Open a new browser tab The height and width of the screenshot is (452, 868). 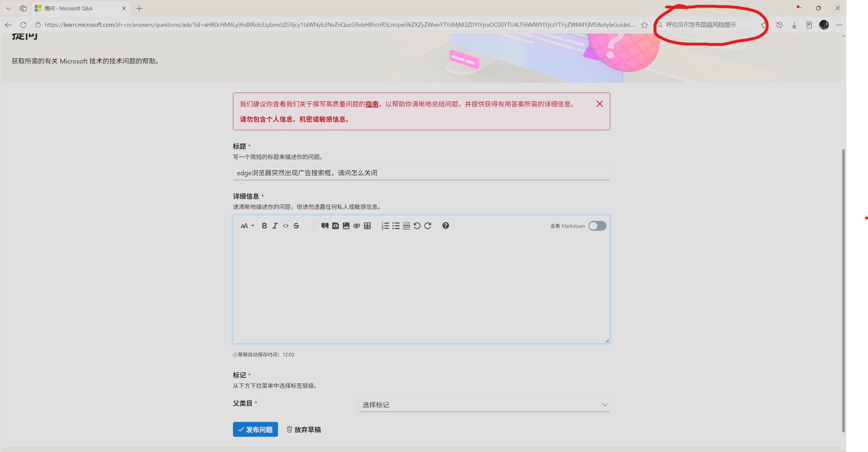coord(139,8)
